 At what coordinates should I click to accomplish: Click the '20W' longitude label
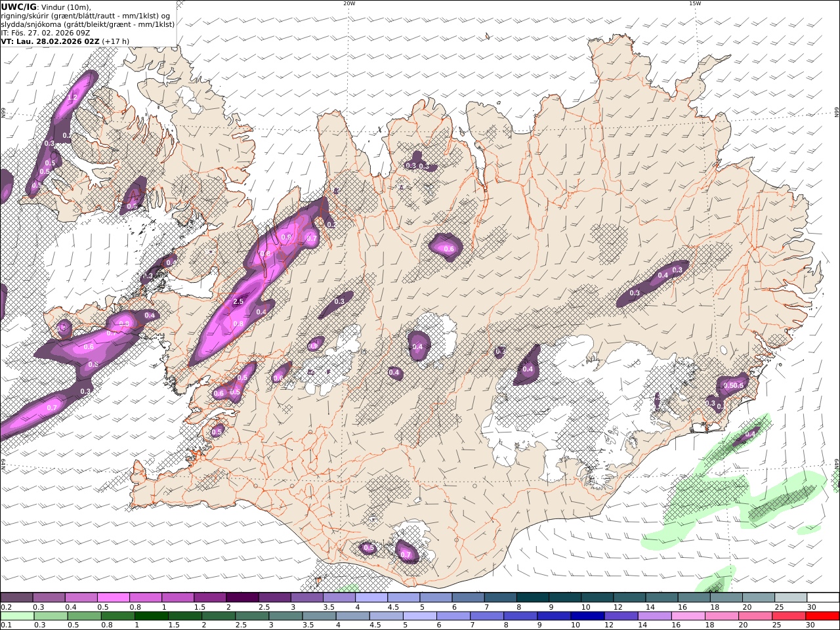349,3
